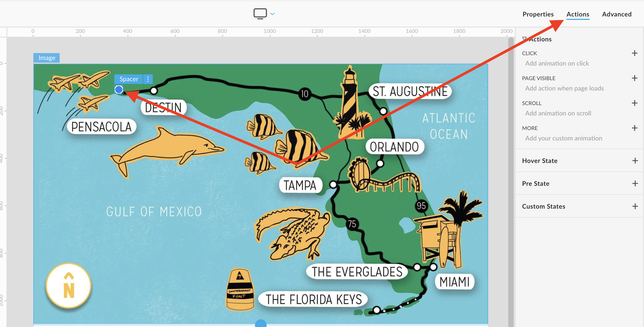644x327 pixels.
Task: Add a SCROLL action with plus icon
Action: [634, 103]
